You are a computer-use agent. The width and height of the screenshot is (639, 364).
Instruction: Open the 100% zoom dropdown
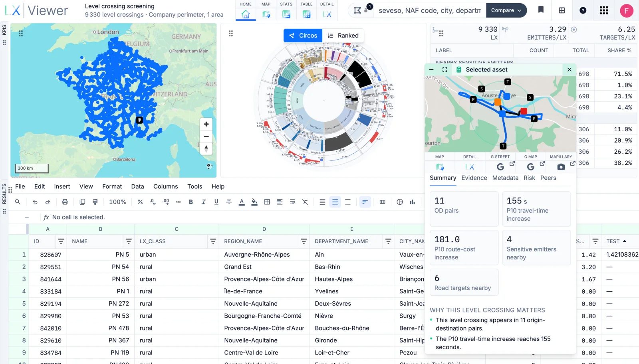[118, 202]
